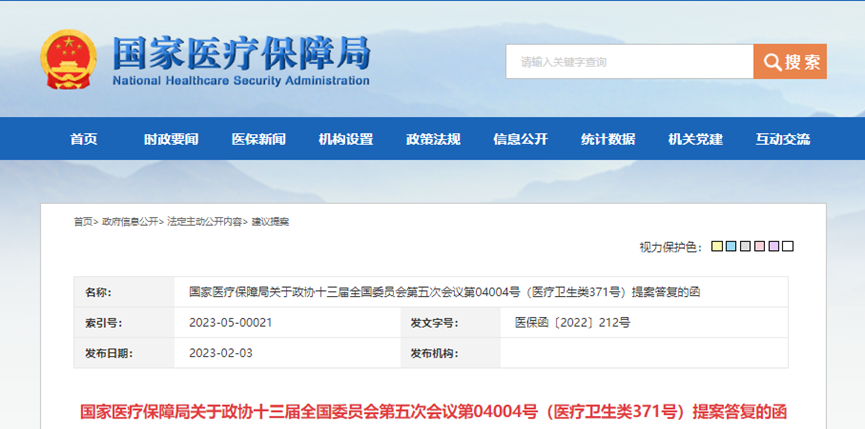Open 互动交流 navigation item
This screenshot has width=865, height=429.
pyautogui.click(x=783, y=139)
